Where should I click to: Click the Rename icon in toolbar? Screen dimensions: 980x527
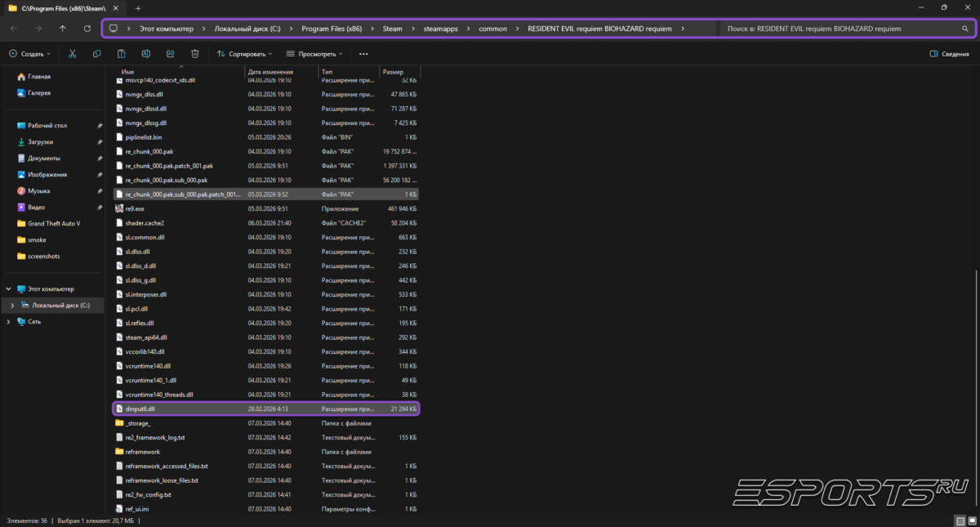(x=146, y=53)
